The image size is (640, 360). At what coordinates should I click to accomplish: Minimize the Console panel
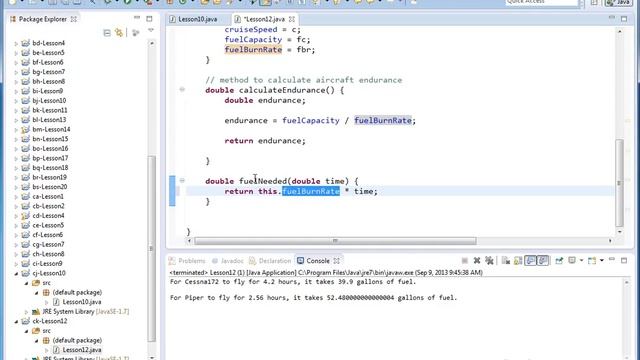tap(612, 260)
